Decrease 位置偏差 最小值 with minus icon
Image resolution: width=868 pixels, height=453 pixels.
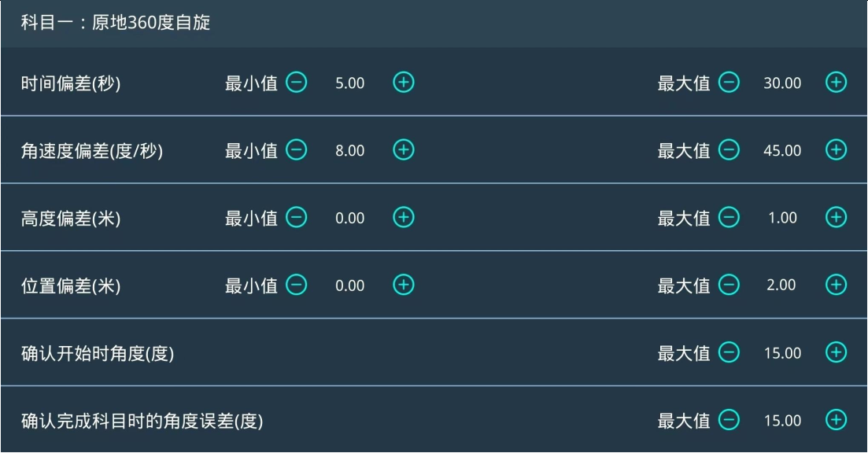click(x=297, y=285)
